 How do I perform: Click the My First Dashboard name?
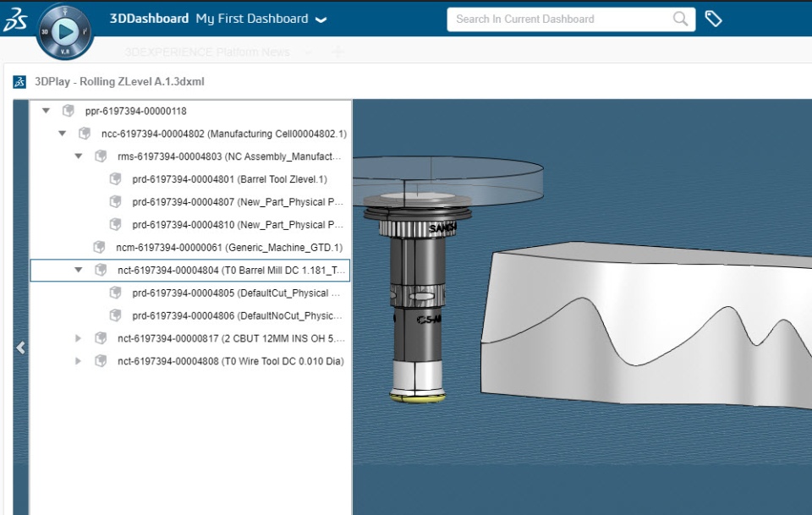252,19
